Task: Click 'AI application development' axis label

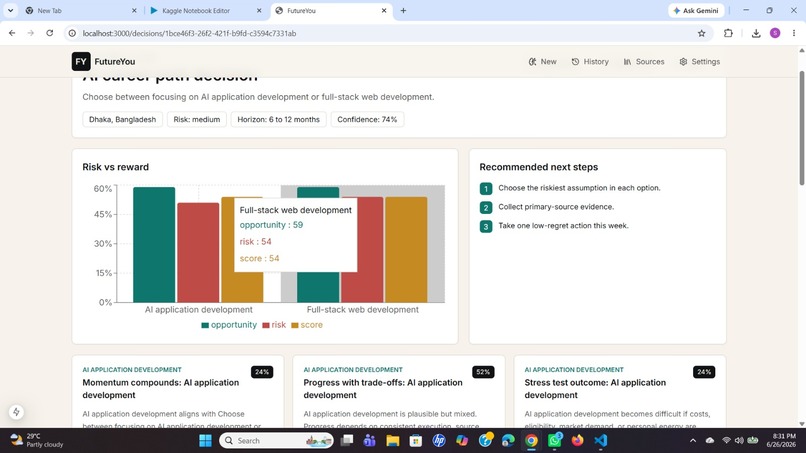Action: [x=198, y=310]
